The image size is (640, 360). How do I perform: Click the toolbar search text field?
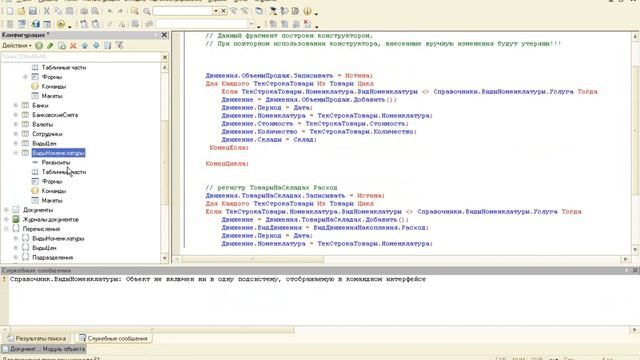point(182,11)
